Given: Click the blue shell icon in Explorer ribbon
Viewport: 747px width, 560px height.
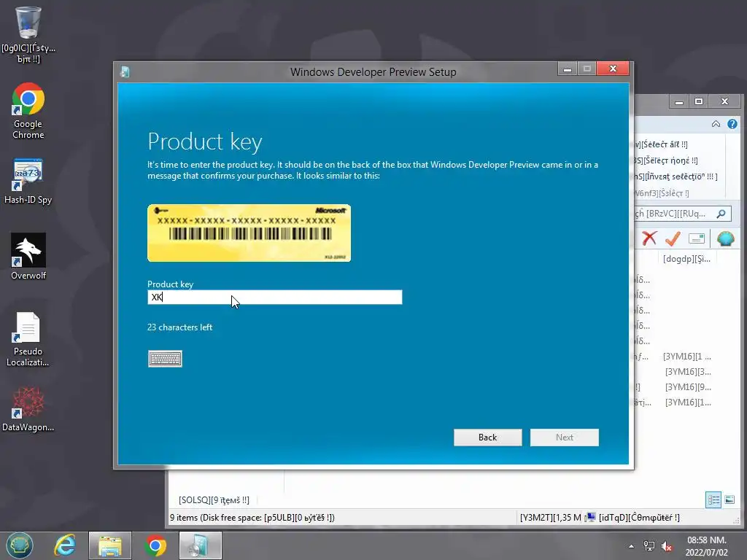Looking at the screenshot, I should coord(725,238).
